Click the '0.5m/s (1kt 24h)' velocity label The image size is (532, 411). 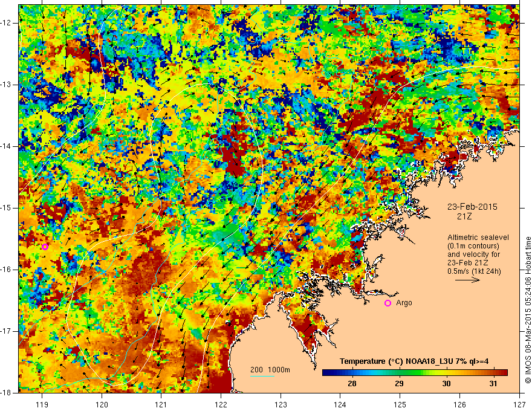coord(474,271)
